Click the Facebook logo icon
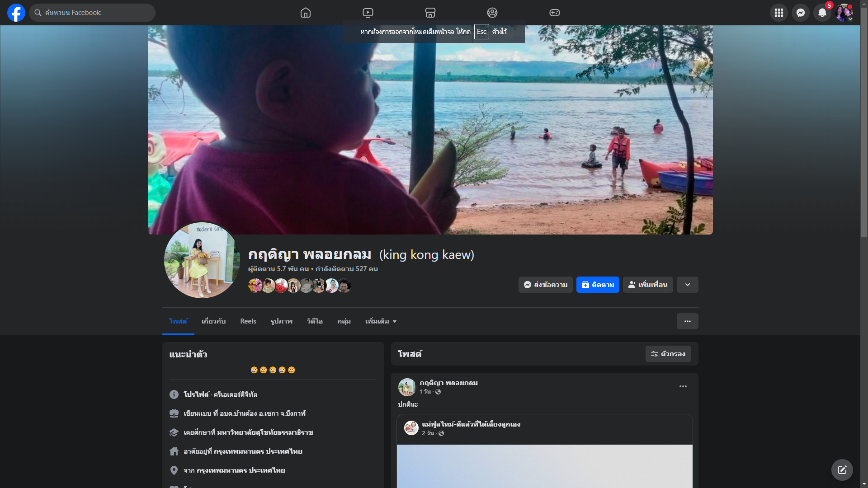Viewport: 868px width, 488px height. [16, 13]
